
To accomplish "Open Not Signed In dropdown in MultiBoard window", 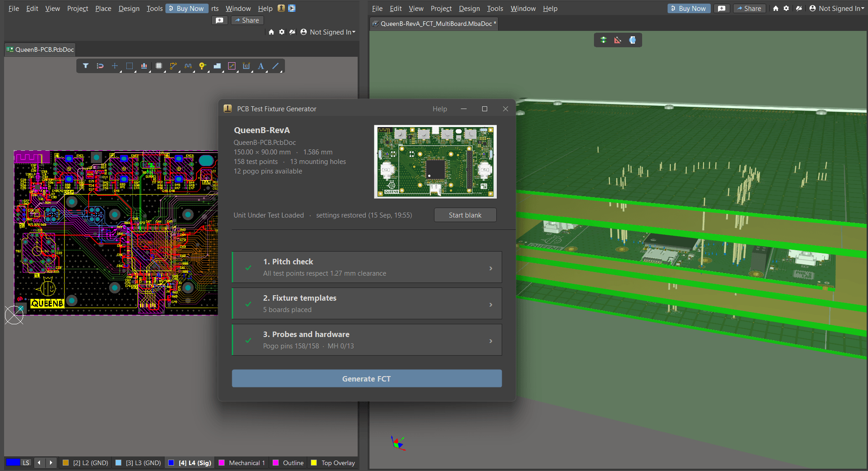I will [x=837, y=8].
